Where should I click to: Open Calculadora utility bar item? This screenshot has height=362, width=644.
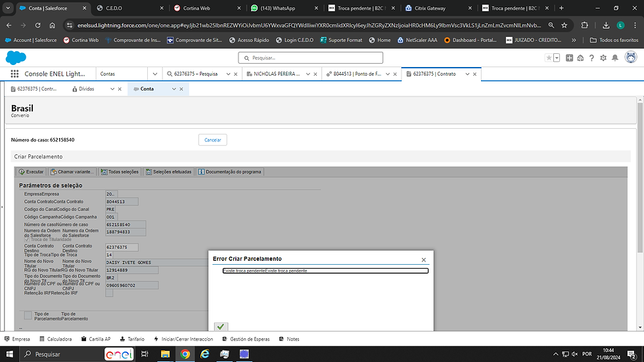point(55,339)
